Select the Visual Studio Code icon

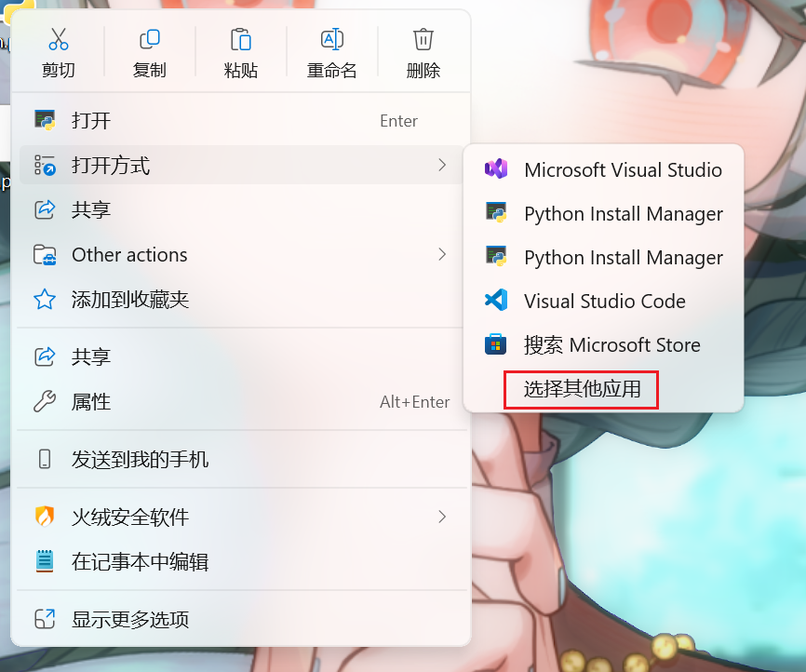pyautogui.click(x=495, y=301)
